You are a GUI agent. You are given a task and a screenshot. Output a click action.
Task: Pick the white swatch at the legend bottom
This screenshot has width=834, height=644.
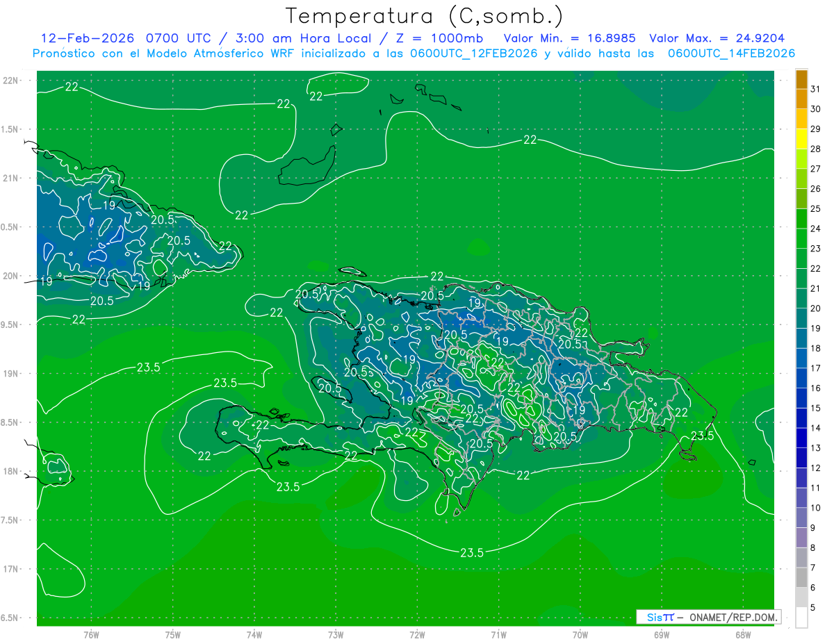(x=801, y=617)
